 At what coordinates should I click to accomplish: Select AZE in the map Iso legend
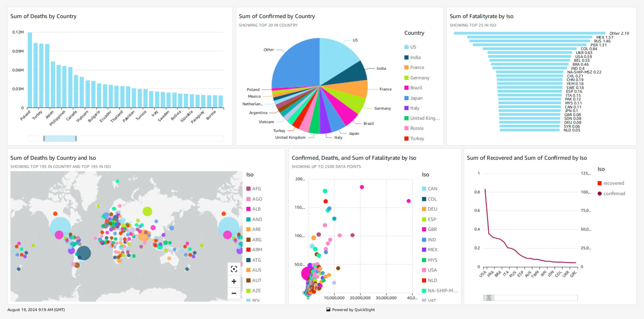[254, 291]
